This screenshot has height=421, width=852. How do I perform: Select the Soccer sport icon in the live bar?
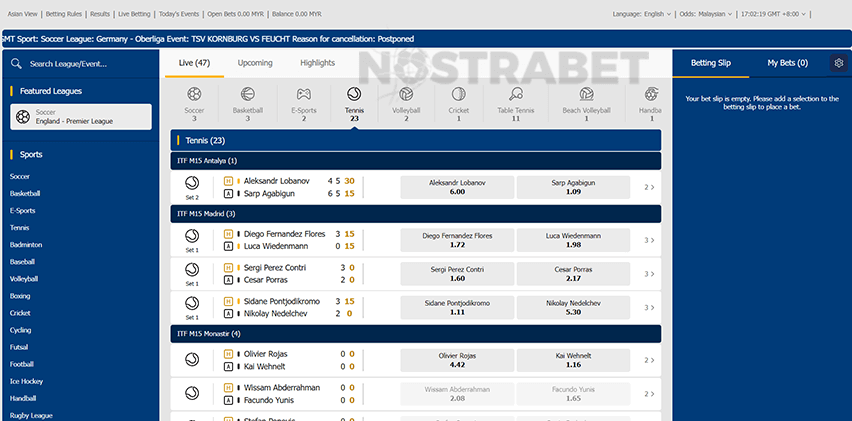point(194,95)
